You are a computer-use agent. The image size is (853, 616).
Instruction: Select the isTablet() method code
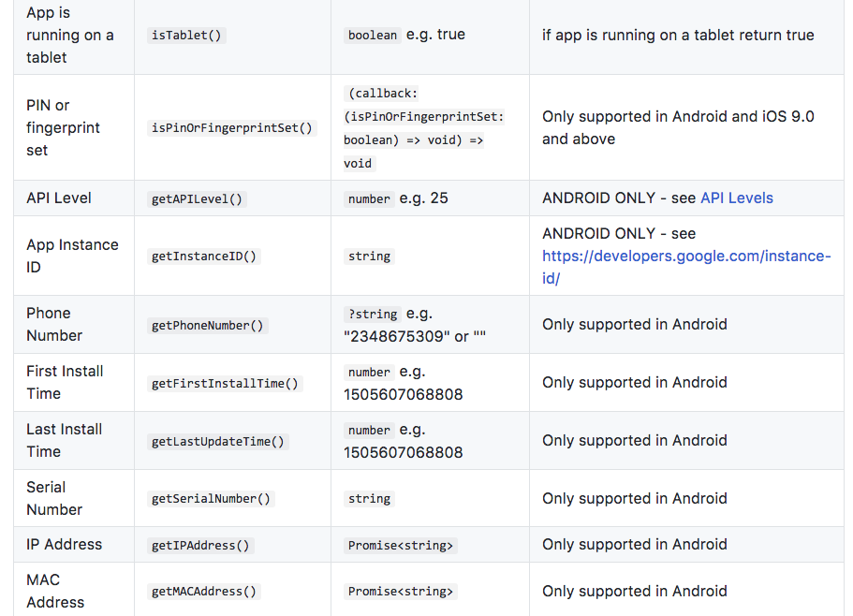[186, 36]
